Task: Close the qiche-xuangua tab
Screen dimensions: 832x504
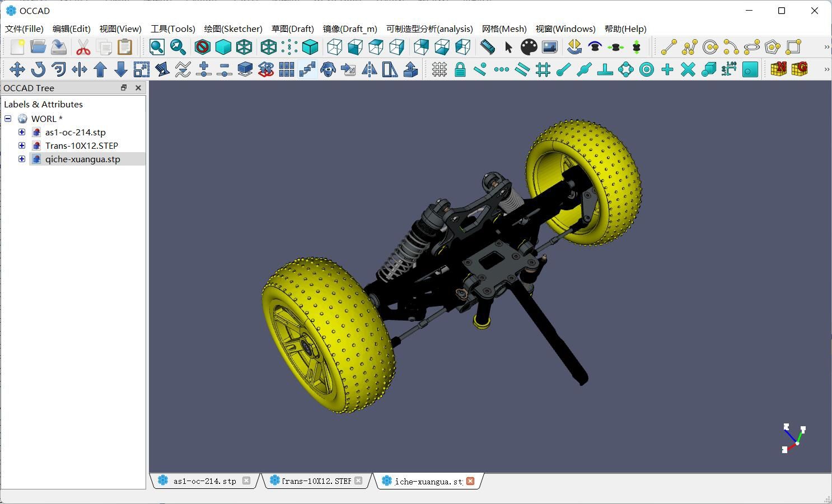Action: [x=470, y=481]
